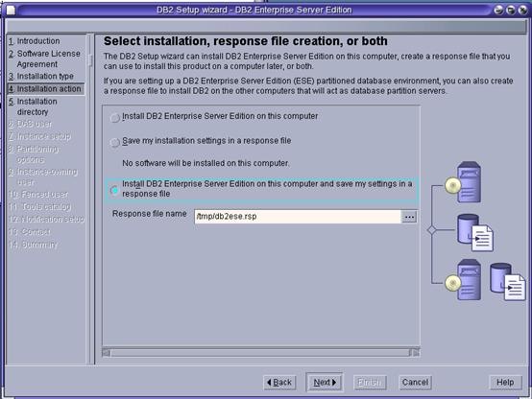Image resolution: width=532 pixels, height=399 pixels.
Task: Open Installation directory step in sidebar
Action: tap(33, 106)
